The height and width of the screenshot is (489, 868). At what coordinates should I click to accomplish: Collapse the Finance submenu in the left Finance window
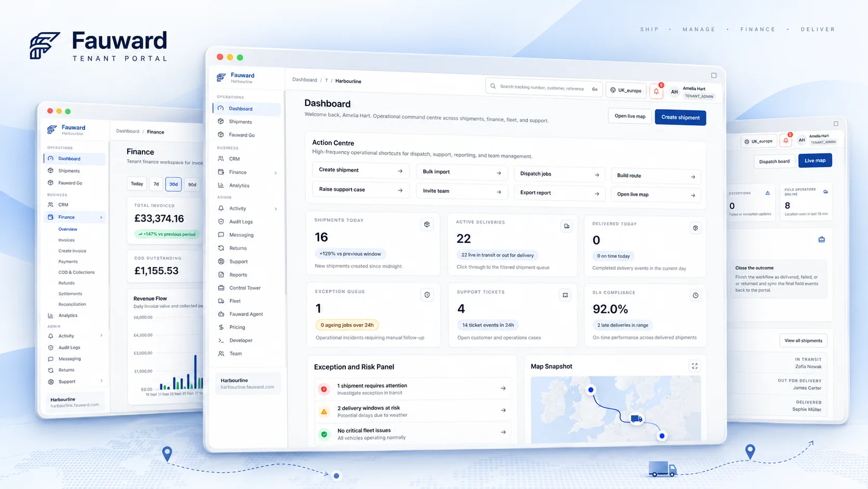pyautogui.click(x=101, y=217)
